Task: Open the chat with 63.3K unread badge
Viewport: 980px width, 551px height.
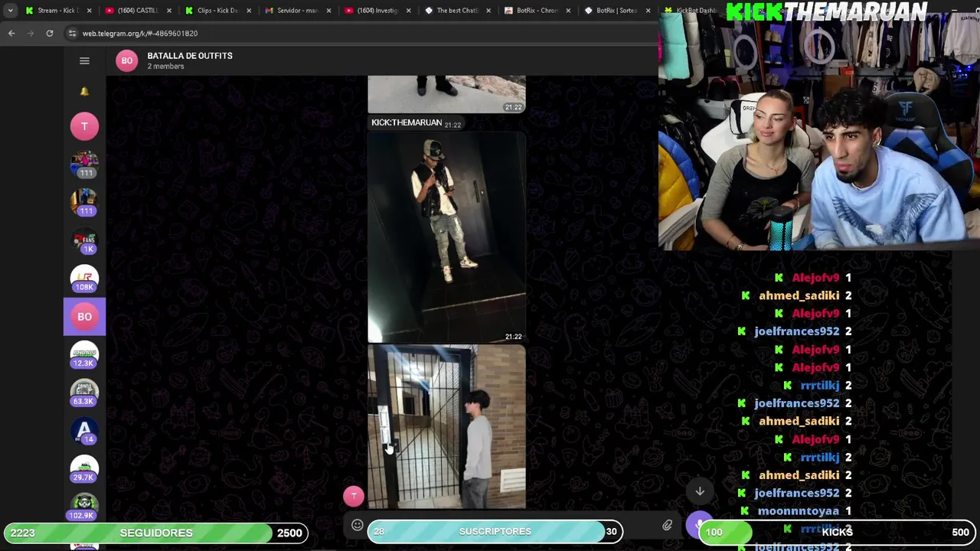Action: 84,393
